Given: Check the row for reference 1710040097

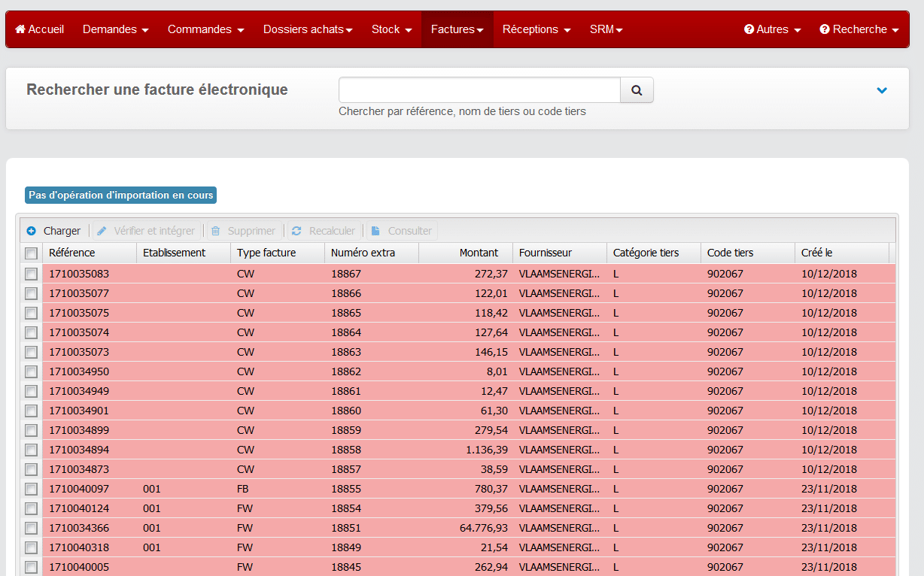Looking at the screenshot, I should click(x=31, y=489).
